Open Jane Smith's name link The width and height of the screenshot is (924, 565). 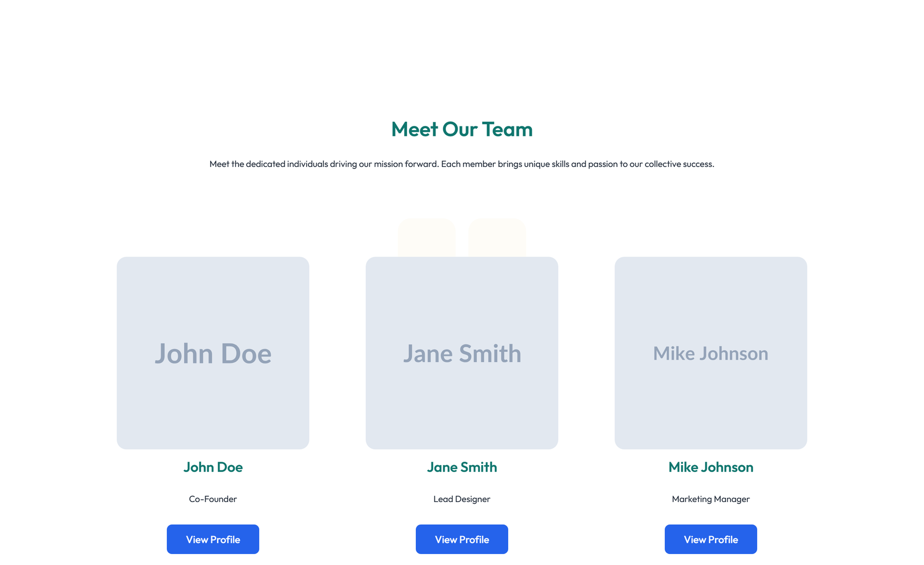(x=461, y=467)
